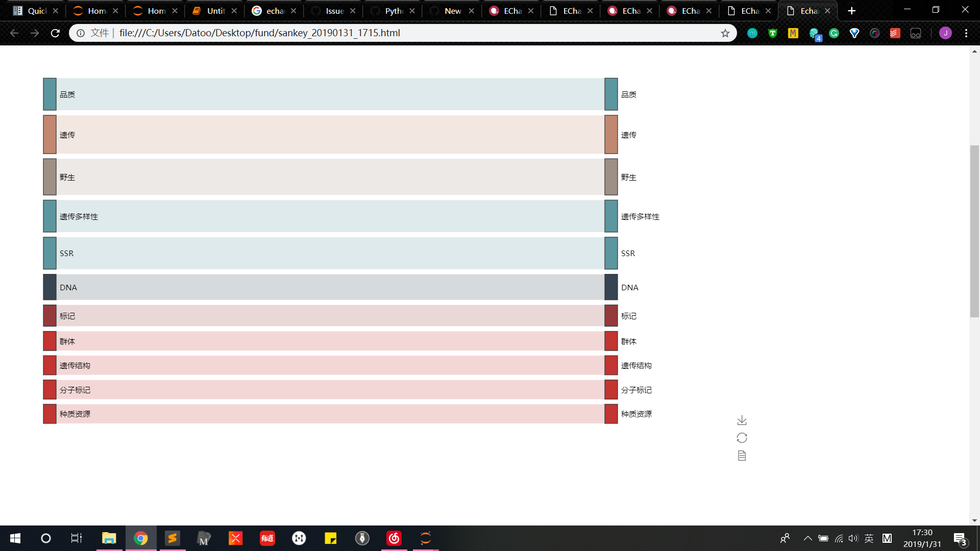The image size is (980, 551).
Task: Expand hidden system tray icons
Action: (808, 538)
